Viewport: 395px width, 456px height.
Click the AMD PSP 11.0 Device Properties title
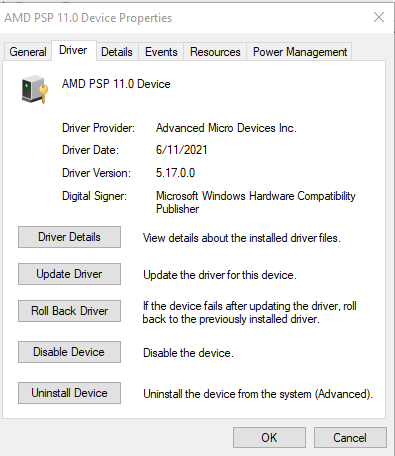pyautogui.click(x=88, y=18)
